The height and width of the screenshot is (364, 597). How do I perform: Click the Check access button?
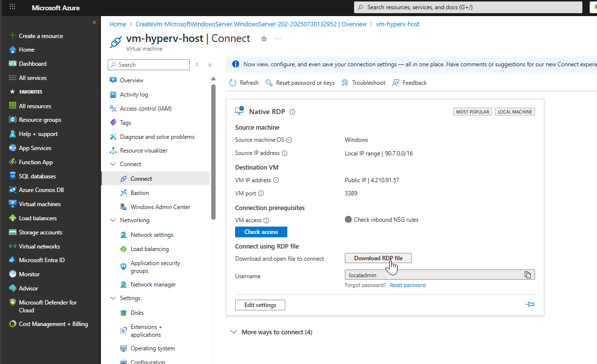[261, 232]
